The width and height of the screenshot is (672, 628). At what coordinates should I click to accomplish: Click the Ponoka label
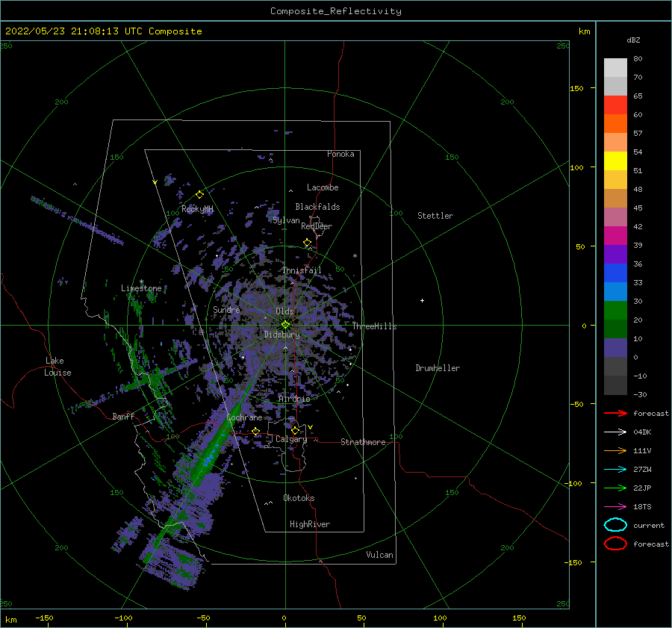[x=340, y=154]
